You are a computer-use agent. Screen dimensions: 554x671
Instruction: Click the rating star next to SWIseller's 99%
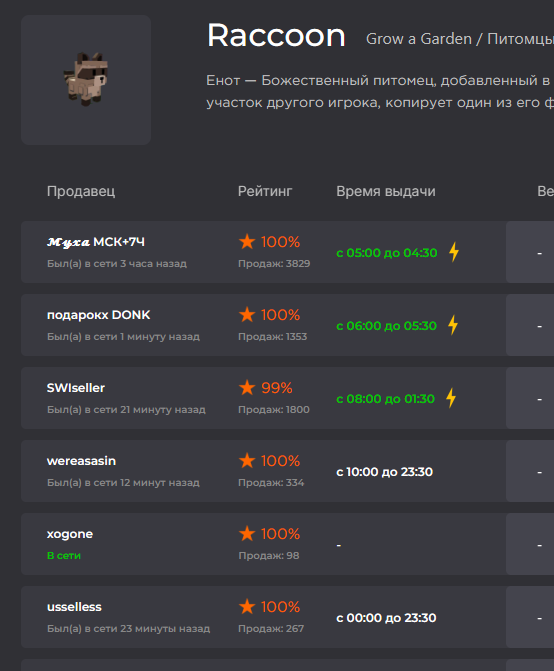pyautogui.click(x=247, y=388)
